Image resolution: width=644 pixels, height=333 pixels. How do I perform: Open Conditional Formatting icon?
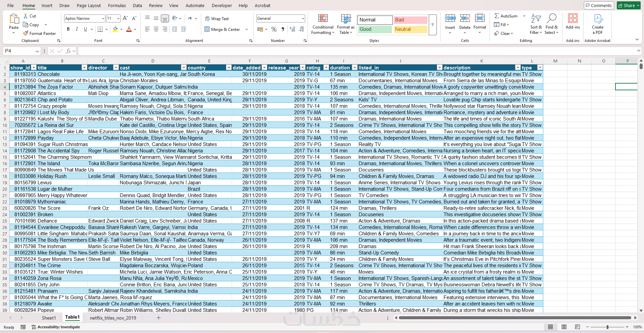[x=323, y=18]
